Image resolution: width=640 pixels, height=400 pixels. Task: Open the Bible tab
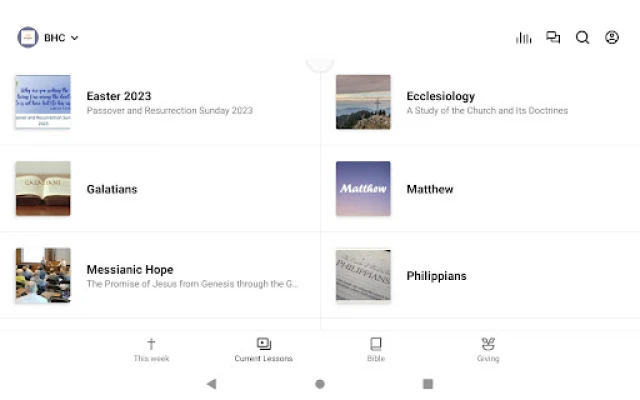pyautogui.click(x=375, y=349)
